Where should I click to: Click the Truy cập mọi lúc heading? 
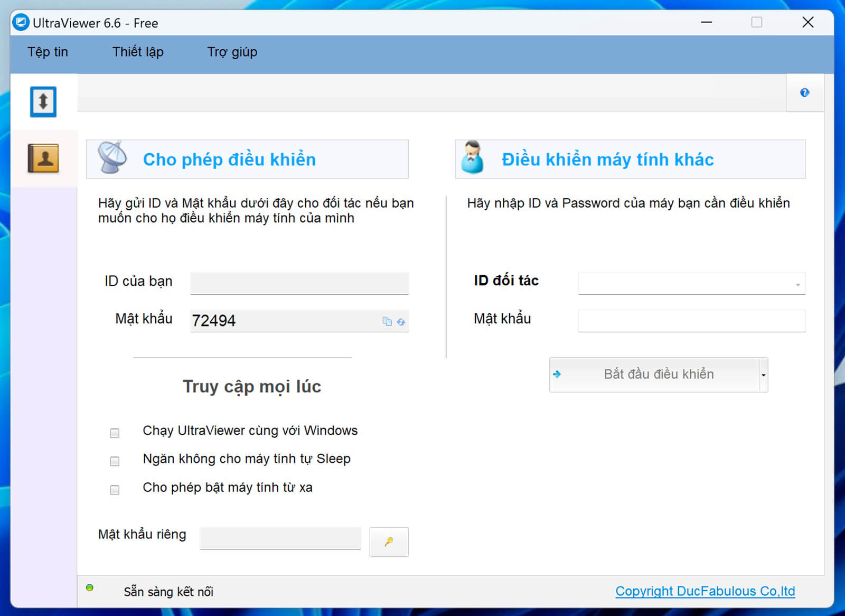(x=252, y=387)
